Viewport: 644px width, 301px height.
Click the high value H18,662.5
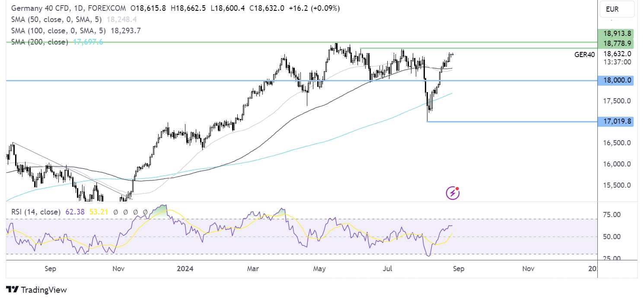[189, 9]
